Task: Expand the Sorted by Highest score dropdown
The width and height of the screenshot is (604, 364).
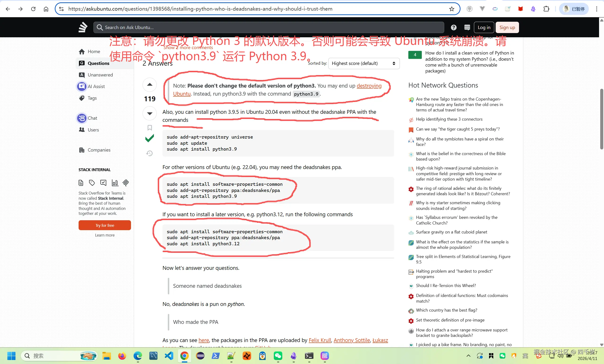Action: (364, 63)
